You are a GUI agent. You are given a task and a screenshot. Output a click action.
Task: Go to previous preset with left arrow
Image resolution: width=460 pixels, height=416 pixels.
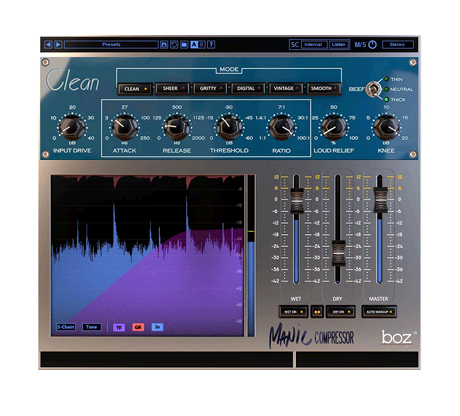48,44
